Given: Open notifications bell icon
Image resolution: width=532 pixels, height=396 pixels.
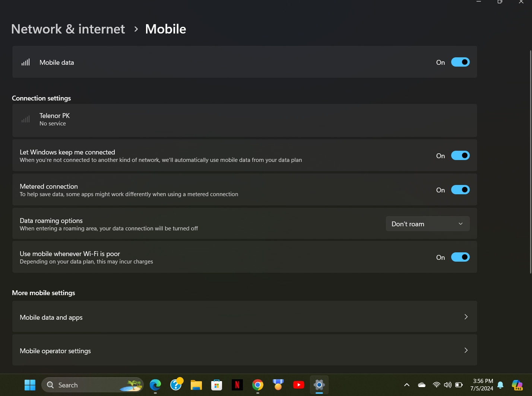Looking at the screenshot, I should pyautogui.click(x=501, y=385).
